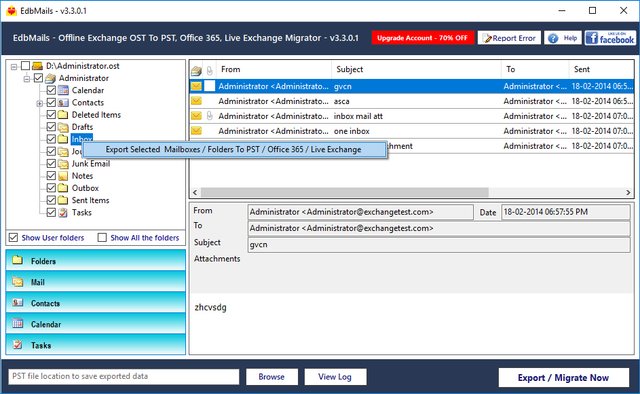Screen dimensions: 640x394
Task: Click envelope icon of 'gvcn' message
Action: (x=196, y=86)
